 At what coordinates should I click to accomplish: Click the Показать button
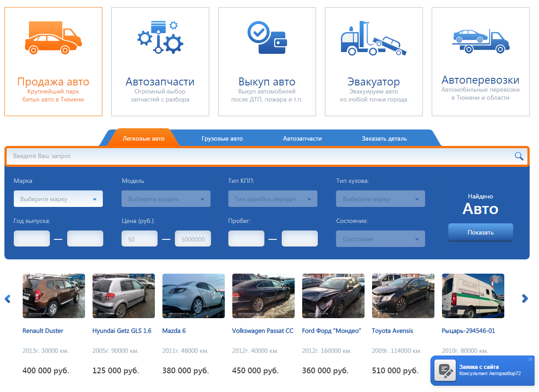tap(481, 232)
